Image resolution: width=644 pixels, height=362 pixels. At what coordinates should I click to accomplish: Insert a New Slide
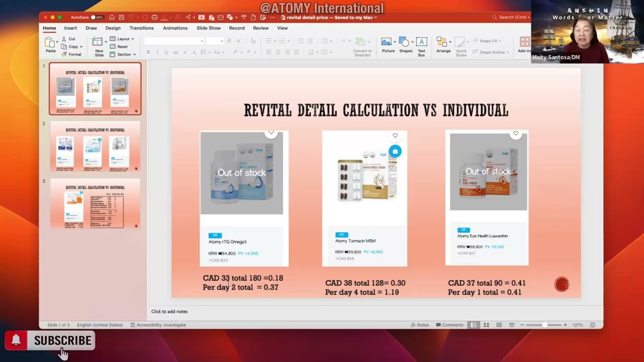[x=99, y=46]
